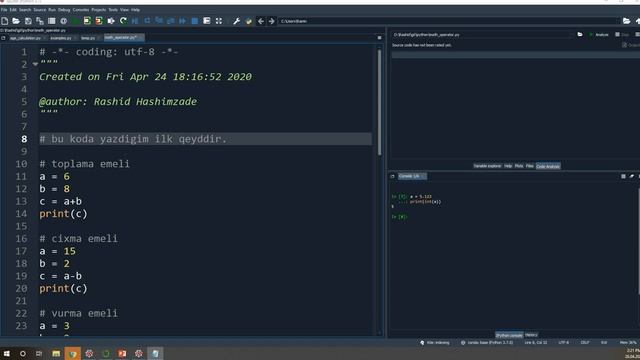
Task: Start debugging the file
Action: tap(135, 21)
